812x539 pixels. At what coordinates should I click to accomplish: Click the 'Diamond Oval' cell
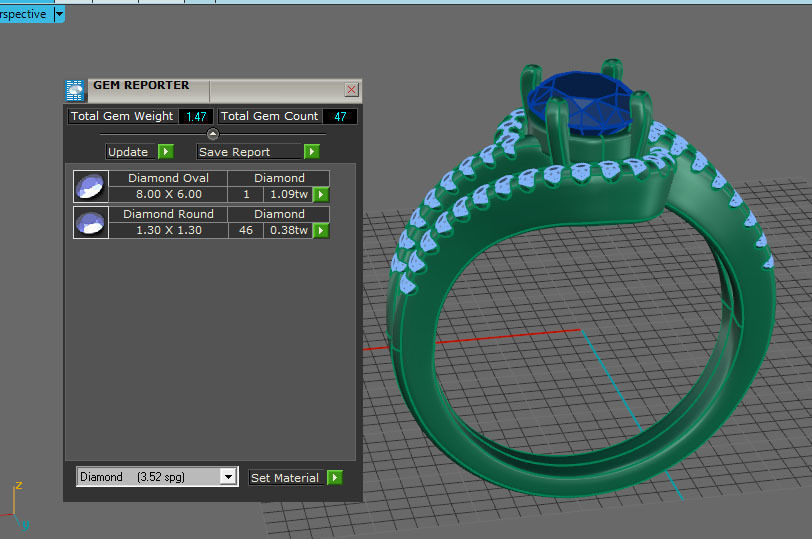click(x=168, y=178)
